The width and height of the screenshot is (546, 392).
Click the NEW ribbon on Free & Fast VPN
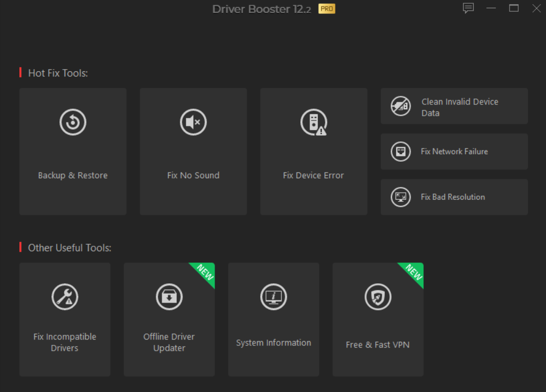coord(414,273)
